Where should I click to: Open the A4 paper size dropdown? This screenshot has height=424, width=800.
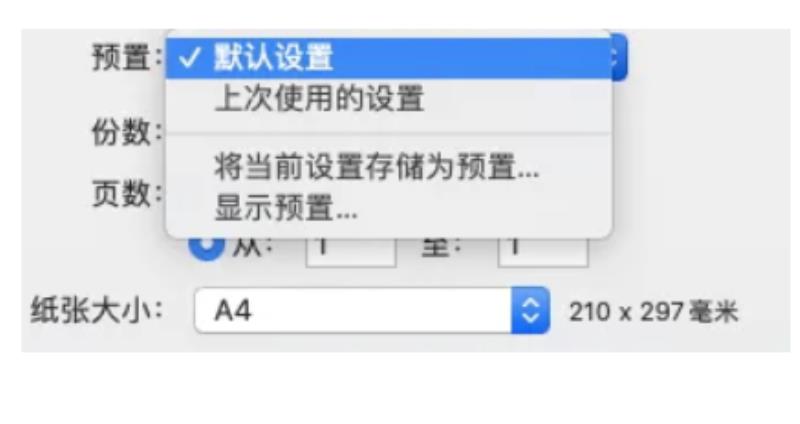[371, 310]
